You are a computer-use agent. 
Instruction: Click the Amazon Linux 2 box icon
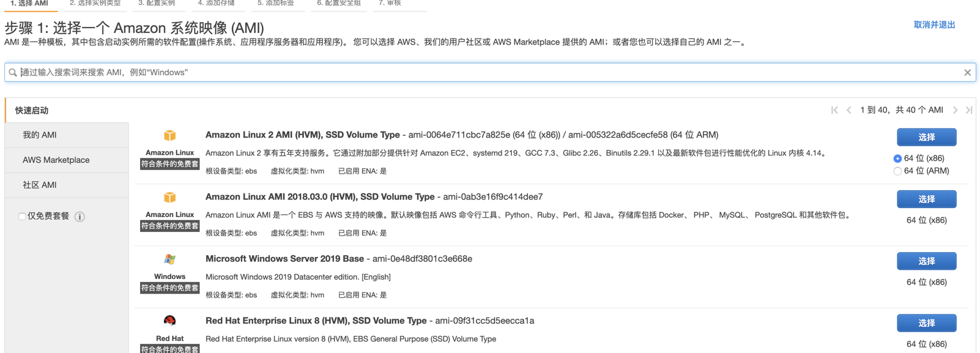tap(169, 136)
